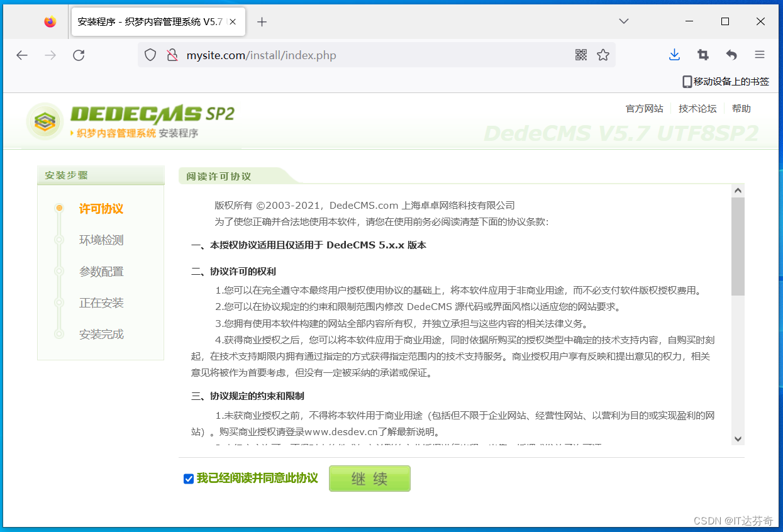783x532 pixels.
Task: Open the Downloads panel icon
Action: click(x=674, y=55)
